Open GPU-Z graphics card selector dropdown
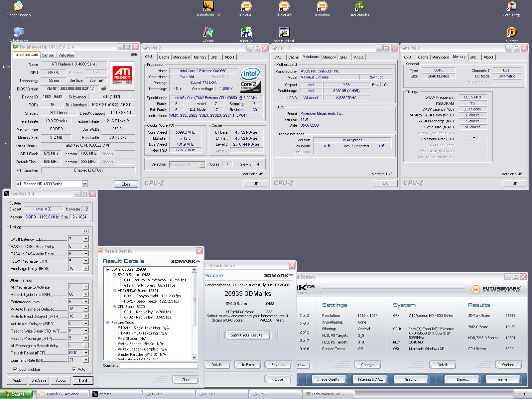Image resolution: width=532 pixels, height=399 pixels. [x=85, y=184]
